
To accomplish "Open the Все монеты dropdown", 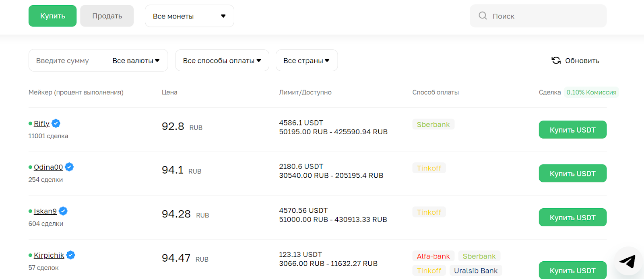I will [189, 16].
